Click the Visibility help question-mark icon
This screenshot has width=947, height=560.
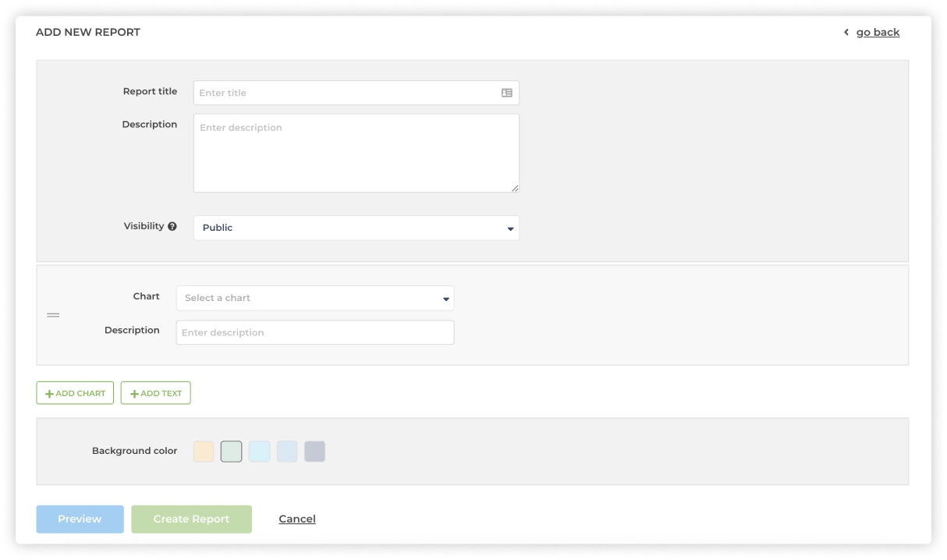[172, 226]
